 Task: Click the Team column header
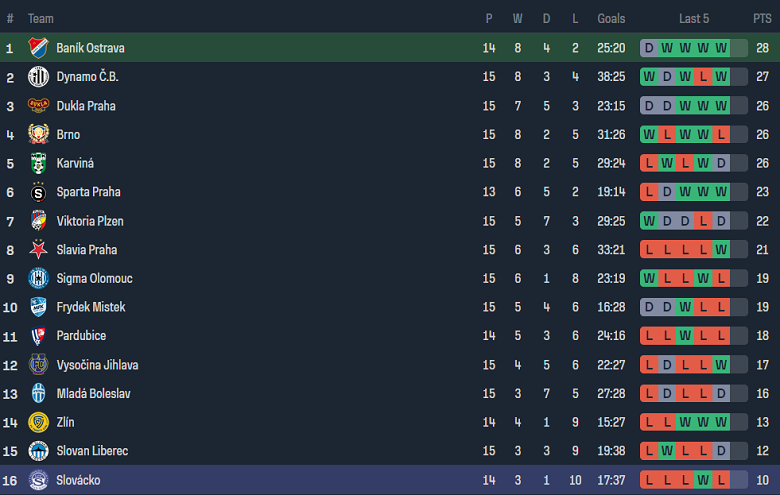pyautogui.click(x=41, y=19)
